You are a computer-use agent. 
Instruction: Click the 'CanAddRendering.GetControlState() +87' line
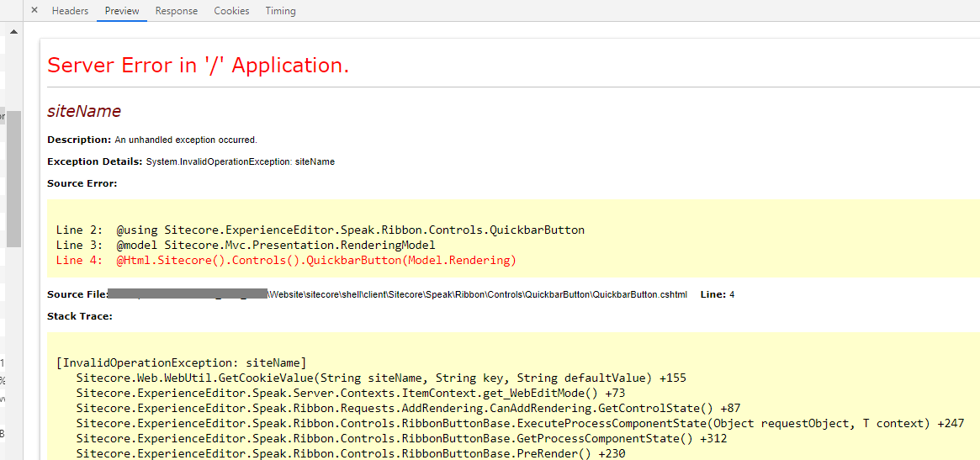click(x=408, y=408)
